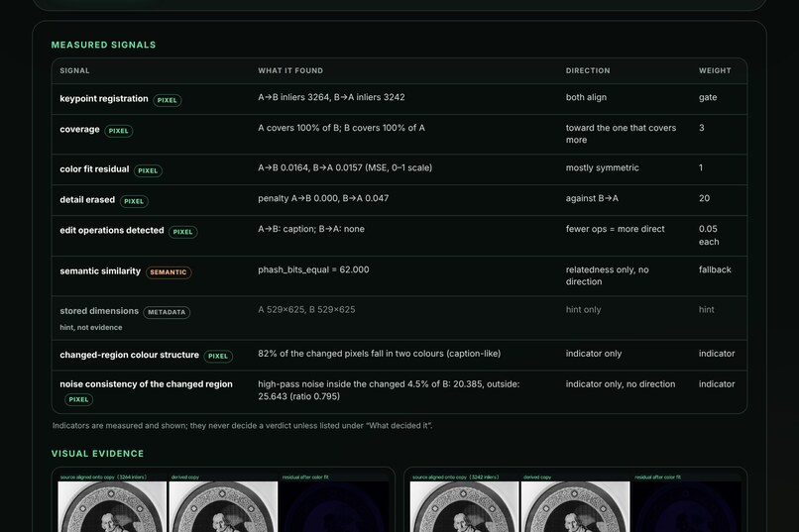Select 'penalty A→B 0.000, B→A 0.047' text
The height and width of the screenshot is (532, 799).
click(323, 198)
